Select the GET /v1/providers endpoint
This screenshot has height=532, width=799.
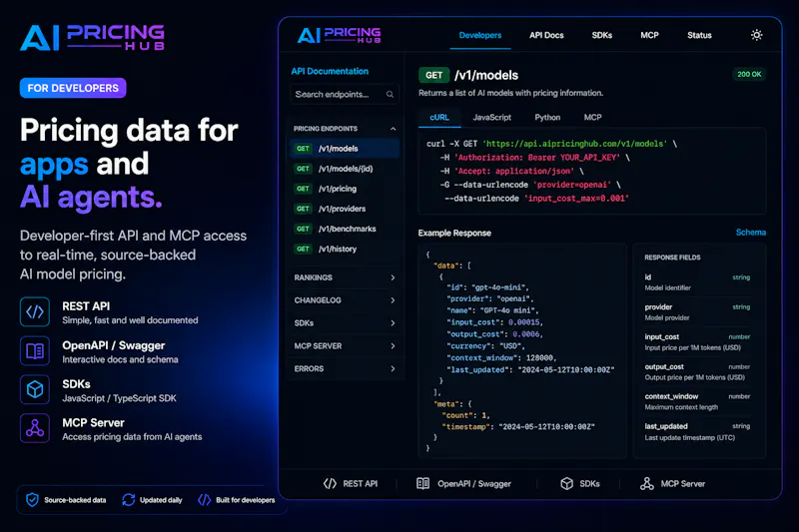pos(345,209)
